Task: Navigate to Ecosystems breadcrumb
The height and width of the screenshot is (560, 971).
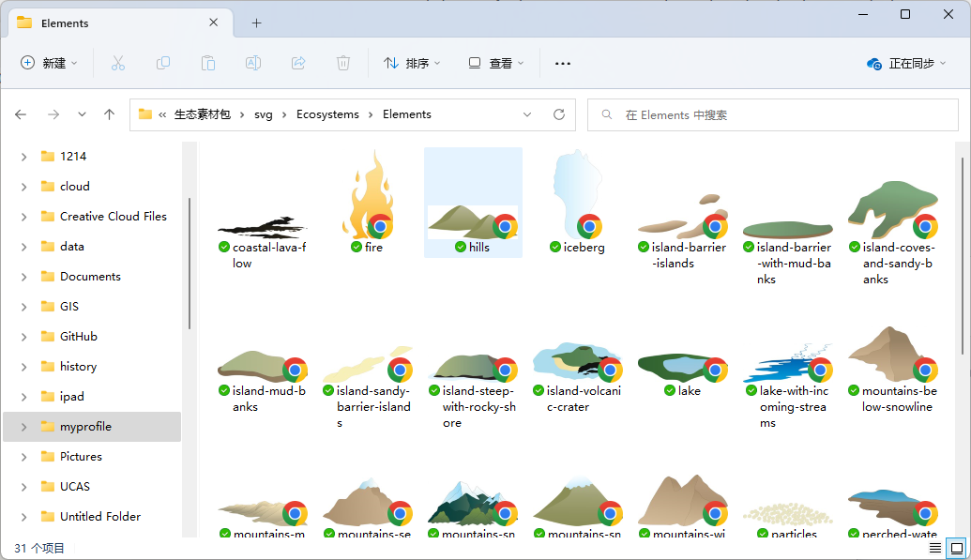Action: tap(327, 114)
